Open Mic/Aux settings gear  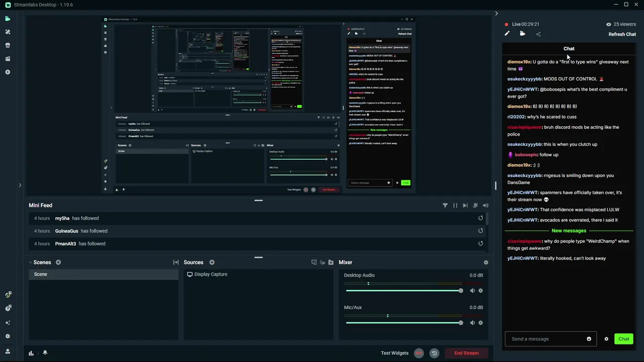[x=480, y=323]
